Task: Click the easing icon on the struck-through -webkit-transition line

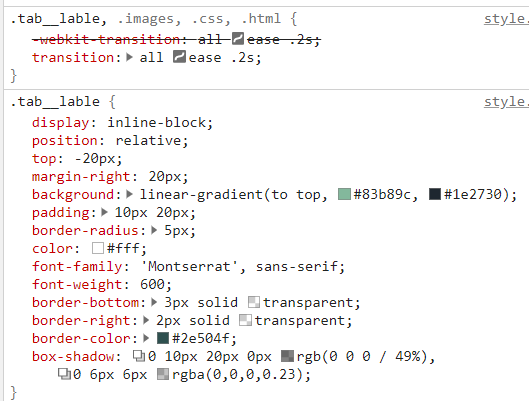Action: tap(238, 39)
